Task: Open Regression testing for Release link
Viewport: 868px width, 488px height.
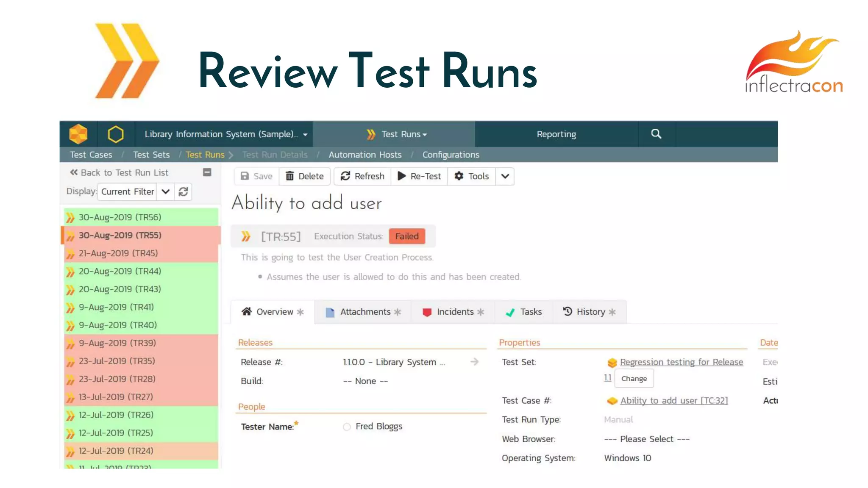Action: pos(682,362)
